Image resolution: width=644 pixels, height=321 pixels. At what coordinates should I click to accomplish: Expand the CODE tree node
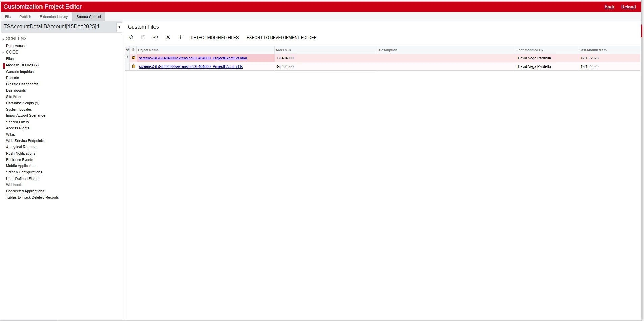3,53
